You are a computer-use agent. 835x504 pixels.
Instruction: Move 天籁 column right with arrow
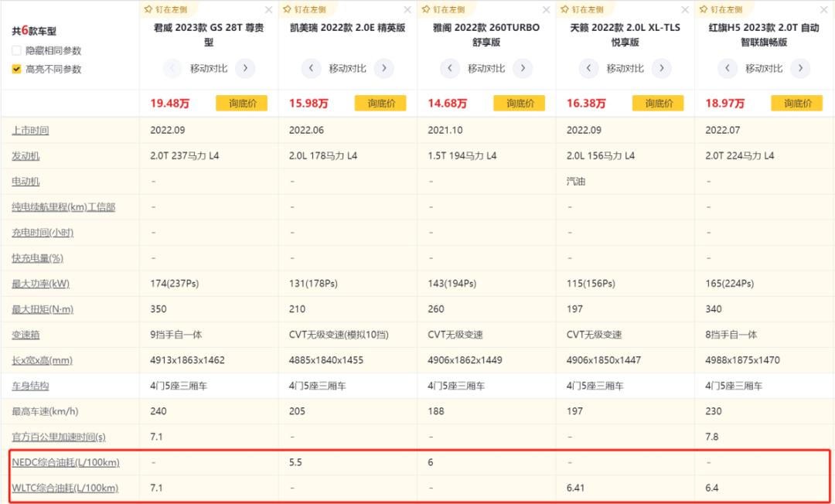(x=661, y=68)
